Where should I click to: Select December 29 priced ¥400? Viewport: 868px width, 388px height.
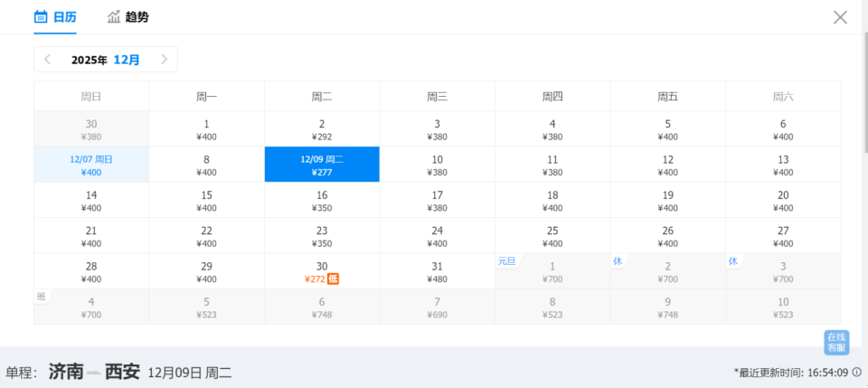[206, 271]
